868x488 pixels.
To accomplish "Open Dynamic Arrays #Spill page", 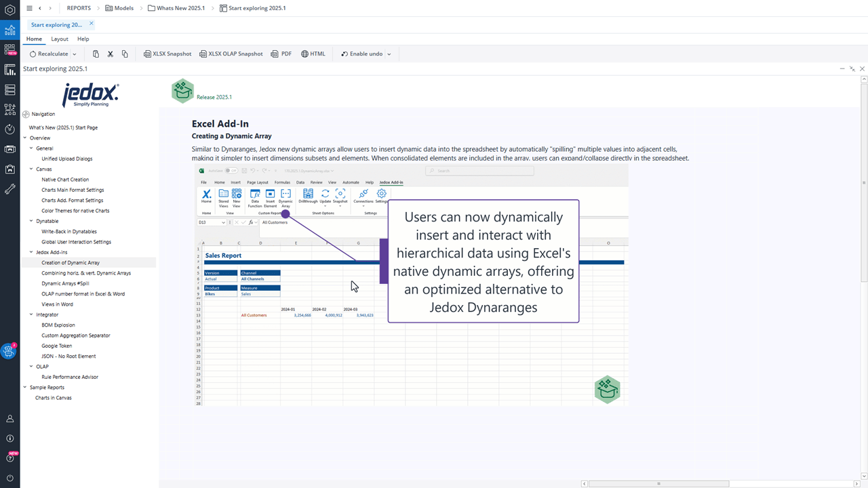I will pyautogui.click(x=65, y=283).
